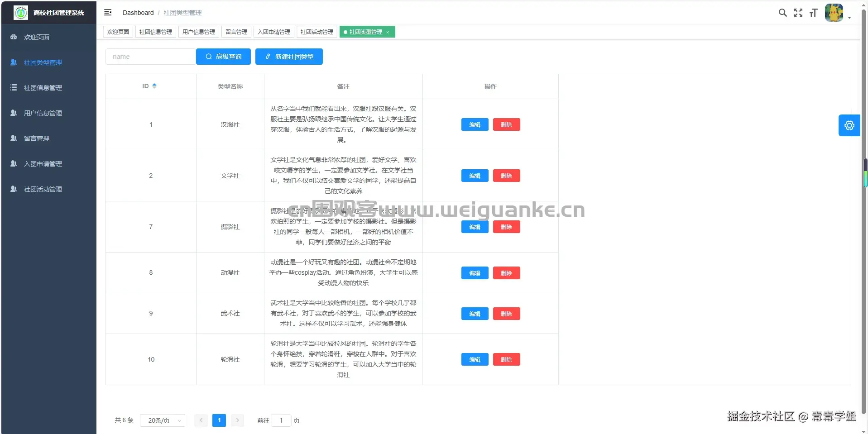
Task: Click the 文学社 type name cell
Action: [x=230, y=176]
